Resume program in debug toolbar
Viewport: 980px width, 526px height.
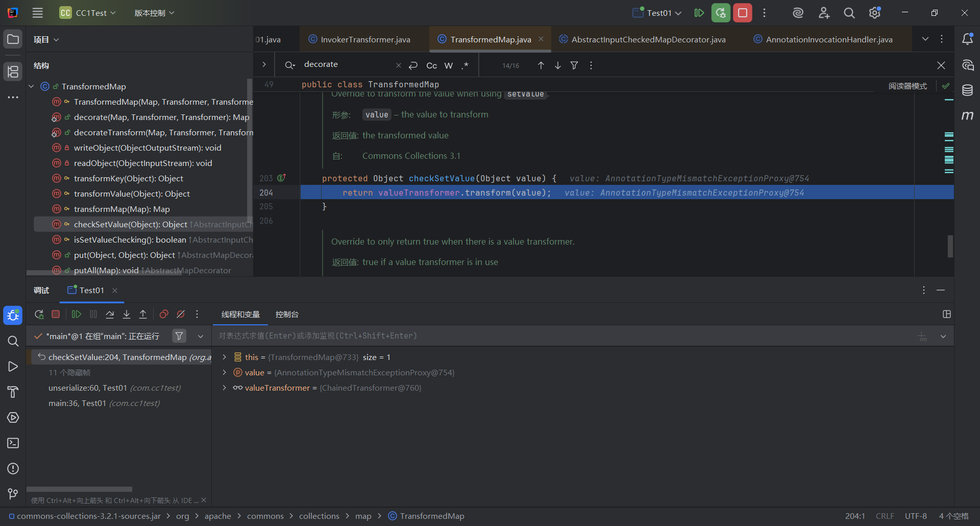[x=76, y=314]
